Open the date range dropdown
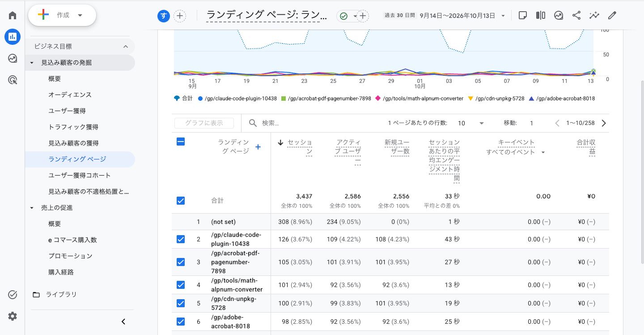The image size is (644, 335). point(462,16)
